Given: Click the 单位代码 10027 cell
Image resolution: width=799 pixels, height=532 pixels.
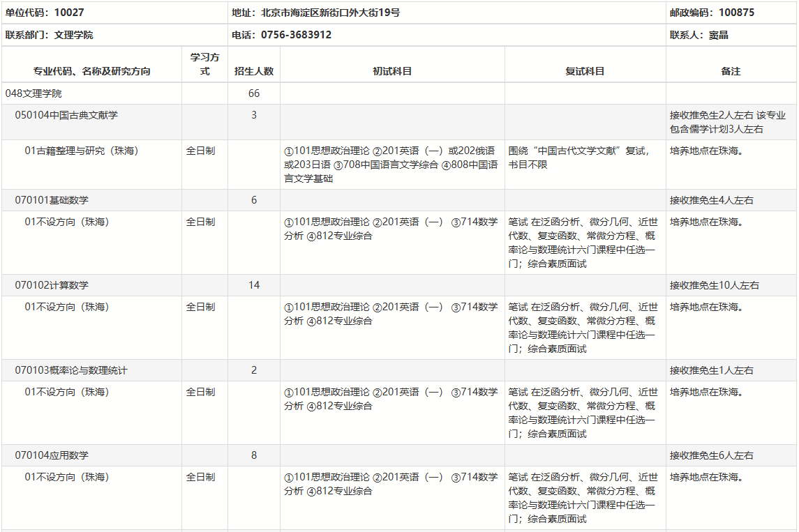Looking at the screenshot, I should coord(45,13).
